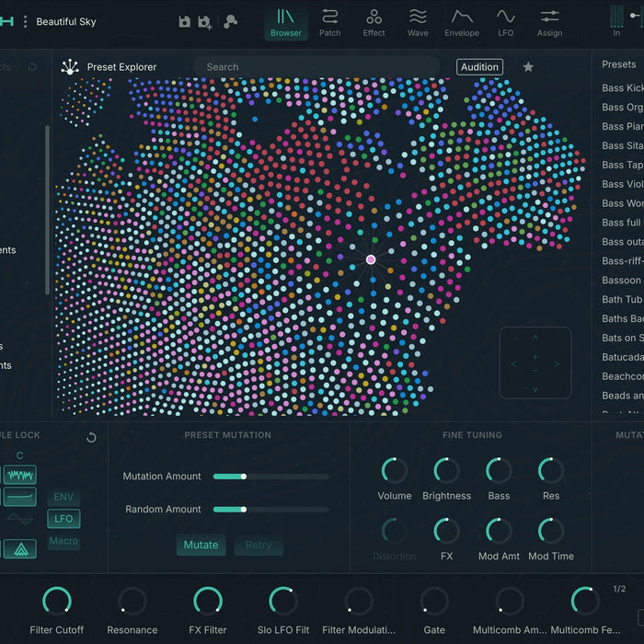Click the Res knob
Image resolution: width=644 pixels, height=644 pixels.
click(551, 470)
